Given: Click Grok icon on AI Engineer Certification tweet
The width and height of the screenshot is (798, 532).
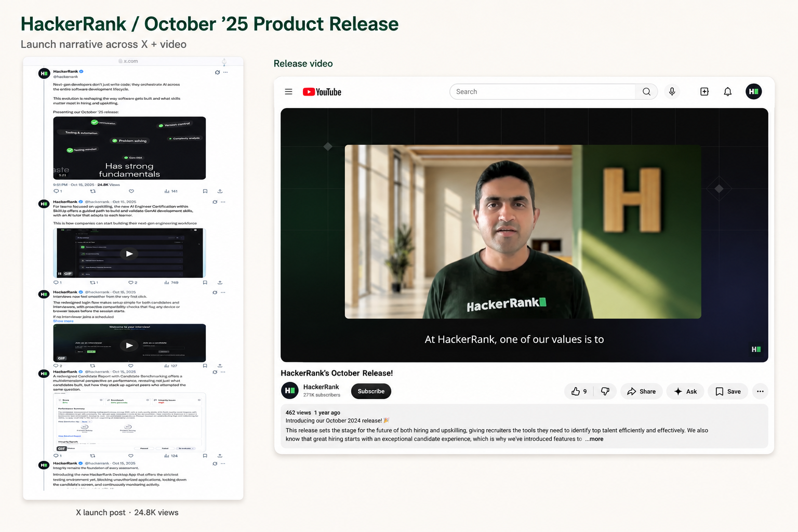Looking at the screenshot, I should (x=215, y=202).
